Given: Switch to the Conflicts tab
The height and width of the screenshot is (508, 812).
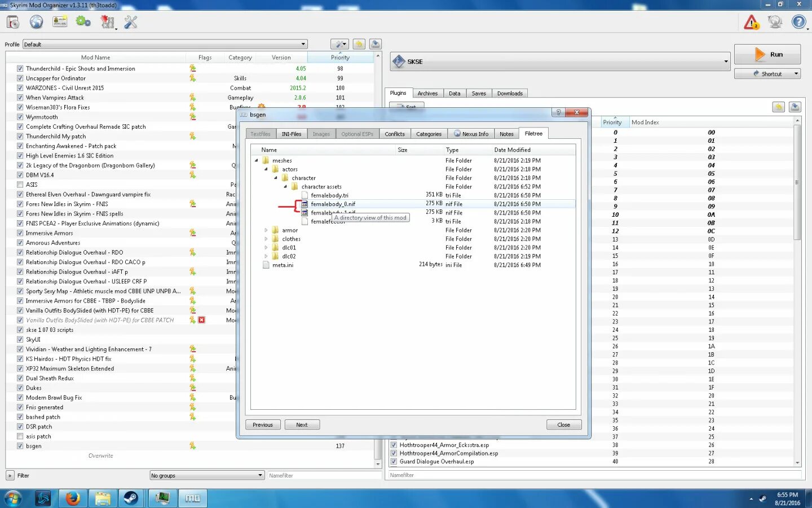Looking at the screenshot, I should [x=395, y=134].
